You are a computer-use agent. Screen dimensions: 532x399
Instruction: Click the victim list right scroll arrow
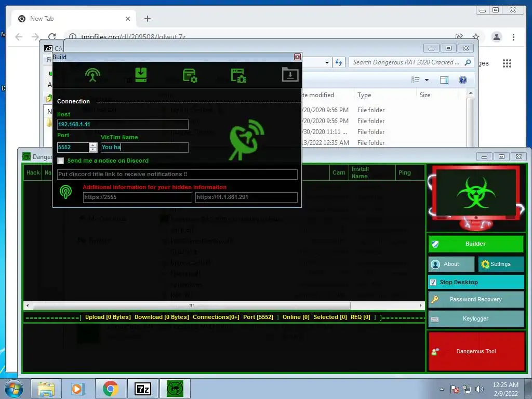pos(421,305)
